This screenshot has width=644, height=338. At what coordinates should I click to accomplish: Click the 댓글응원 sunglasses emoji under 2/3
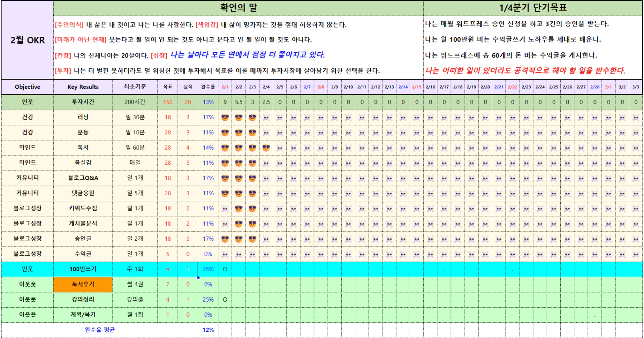click(x=252, y=193)
